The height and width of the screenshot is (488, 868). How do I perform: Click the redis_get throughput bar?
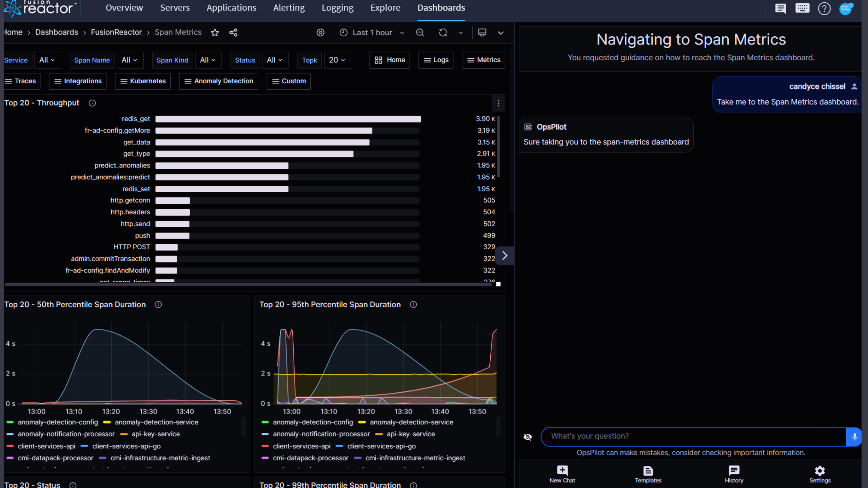pyautogui.click(x=288, y=119)
